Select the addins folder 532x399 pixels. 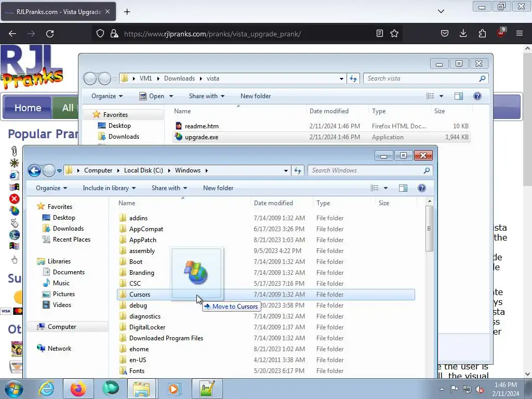pyautogui.click(x=138, y=218)
